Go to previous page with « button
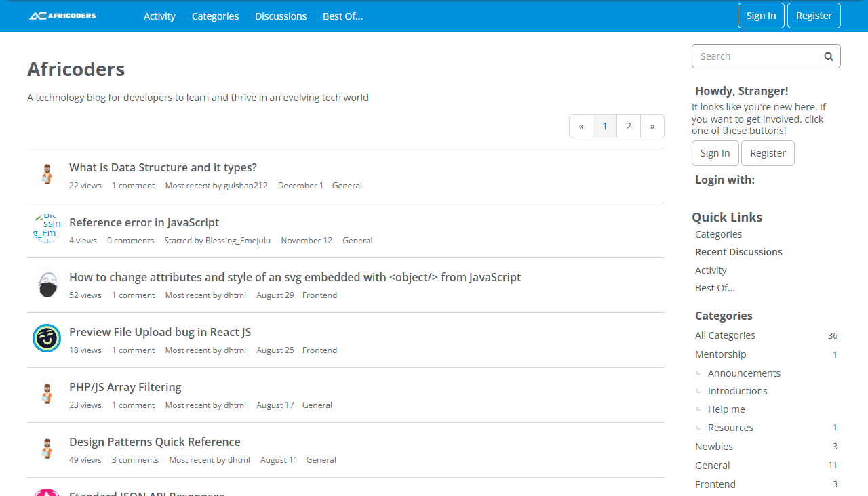Screen dimensions: 868x496 click(x=581, y=126)
